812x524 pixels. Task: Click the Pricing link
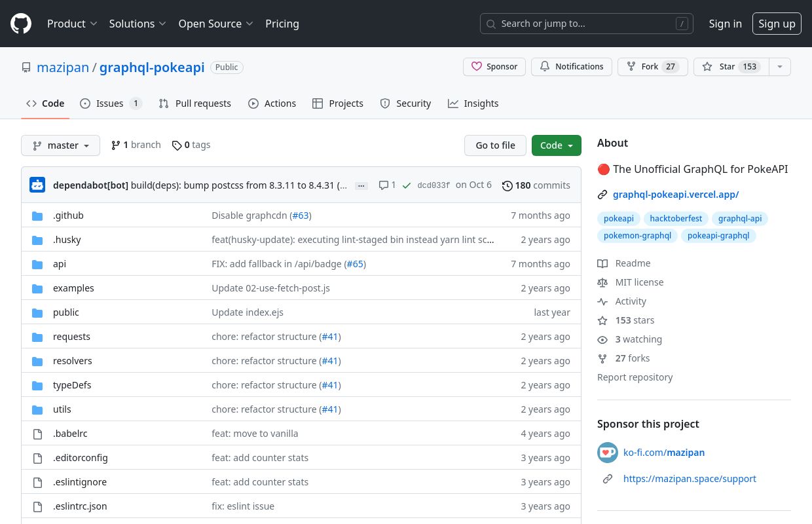(x=282, y=24)
